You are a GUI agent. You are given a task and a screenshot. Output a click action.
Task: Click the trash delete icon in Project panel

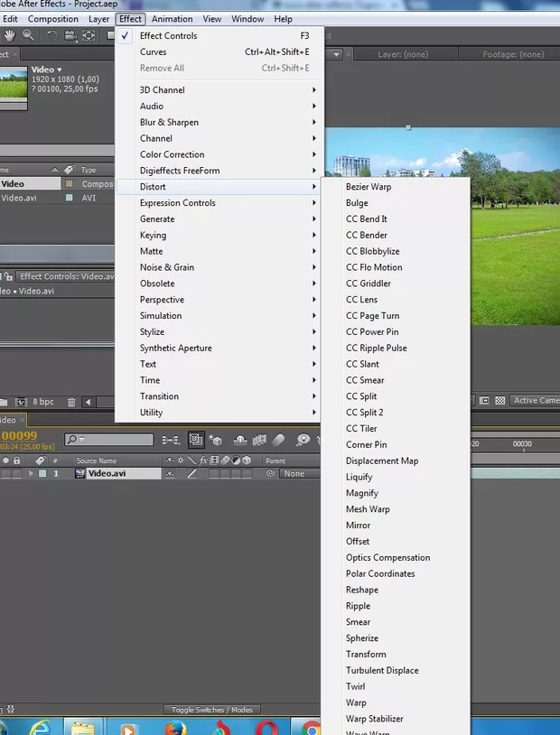pyautogui.click(x=71, y=402)
